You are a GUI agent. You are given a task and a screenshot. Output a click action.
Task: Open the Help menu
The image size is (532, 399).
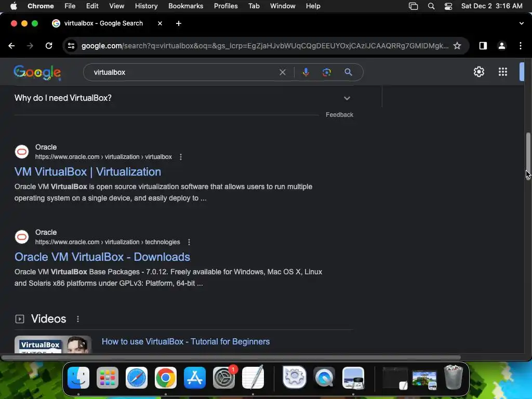313,6
